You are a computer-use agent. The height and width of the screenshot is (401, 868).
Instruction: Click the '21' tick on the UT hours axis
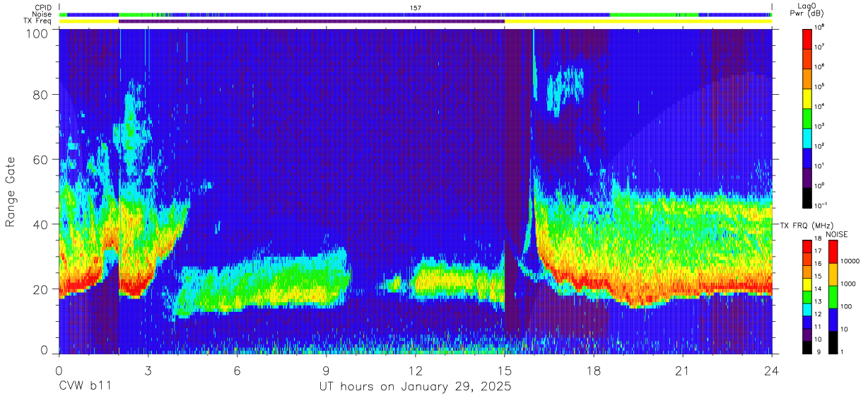click(x=683, y=371)
